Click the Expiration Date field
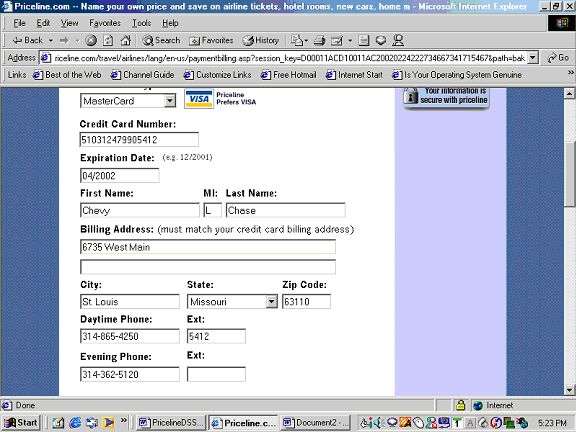Viewport: 576px width, 432px height. click(x=120, y=176)
